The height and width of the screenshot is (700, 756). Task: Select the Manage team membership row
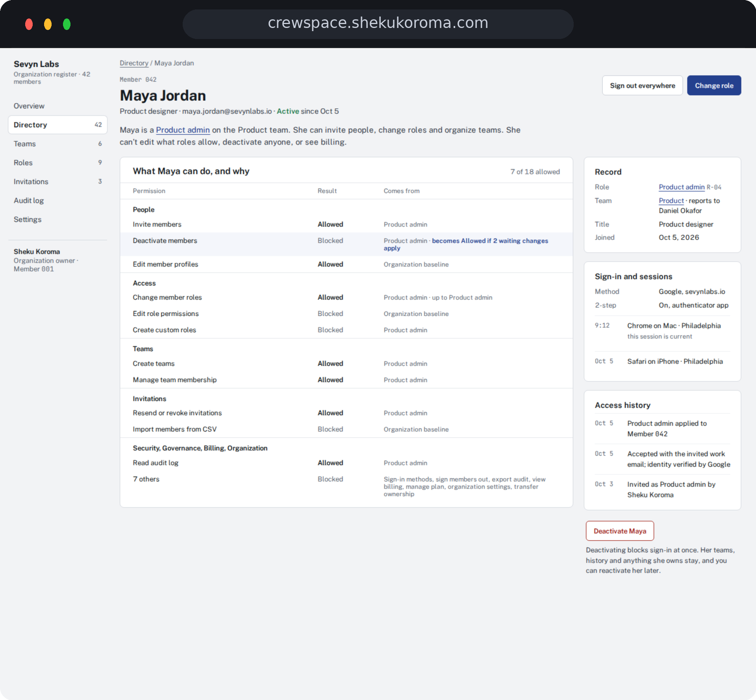(346, 380)
